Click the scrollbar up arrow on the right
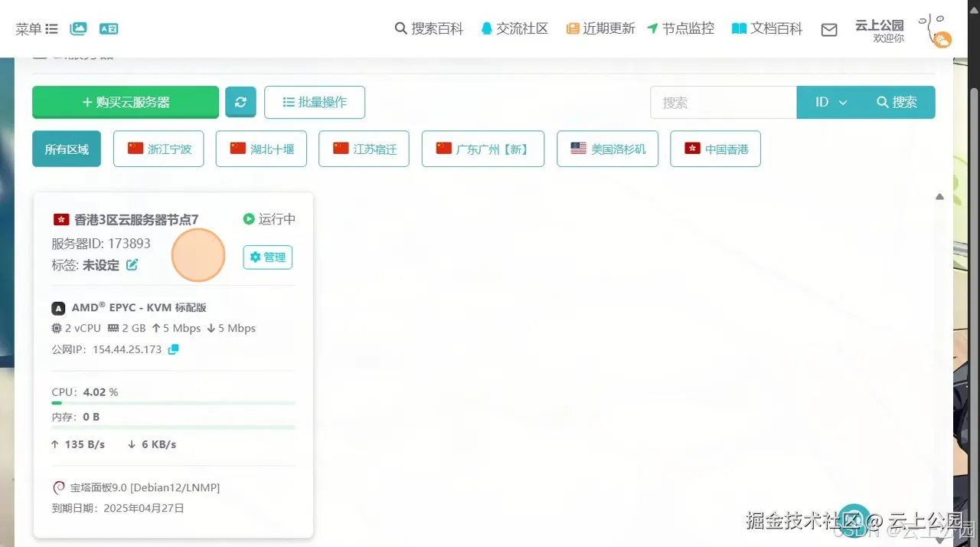The width and height of the screenshot is (980, 547). [x=939, y=196]
